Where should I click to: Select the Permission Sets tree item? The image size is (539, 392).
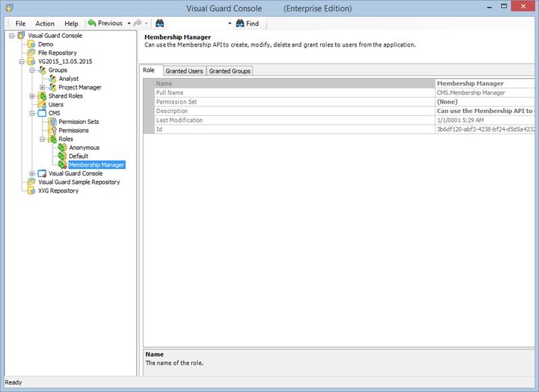[79, 122]
